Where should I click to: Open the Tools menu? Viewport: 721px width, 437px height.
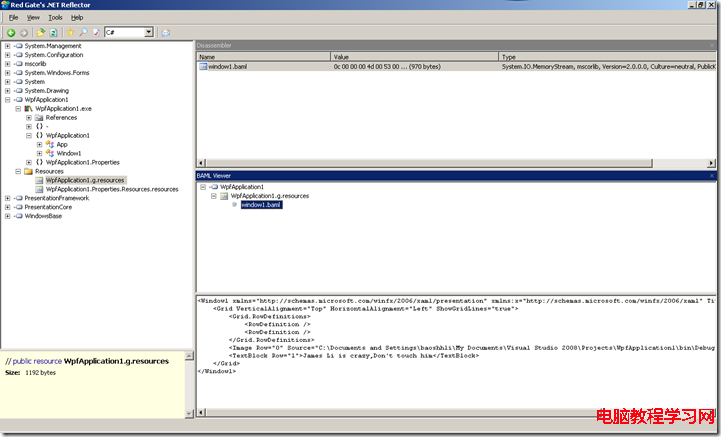(55, 17)
